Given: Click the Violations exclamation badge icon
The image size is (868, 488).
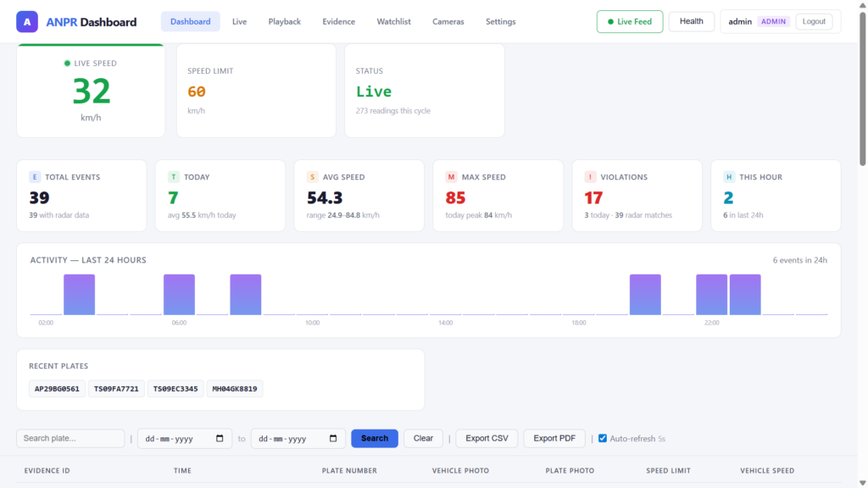Looking at the screenshot, I should [590, 177].
